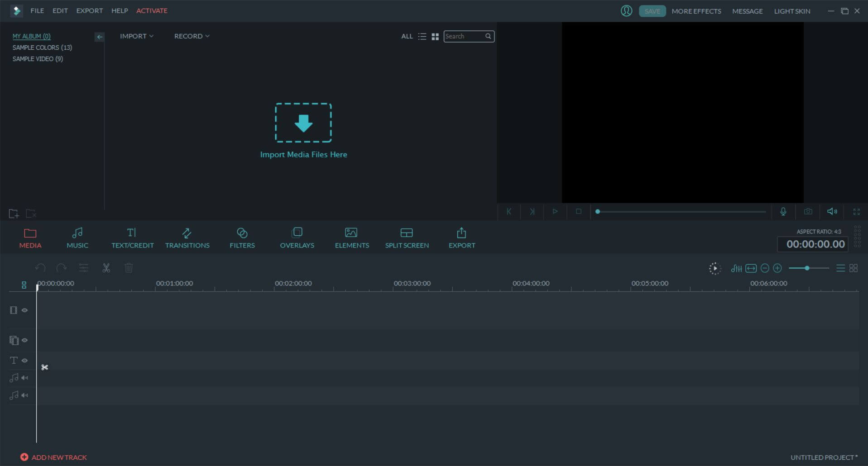
Task: Toggle timeline snapping magnet icon
Action: pyautogui.click(x=24, y=285)
